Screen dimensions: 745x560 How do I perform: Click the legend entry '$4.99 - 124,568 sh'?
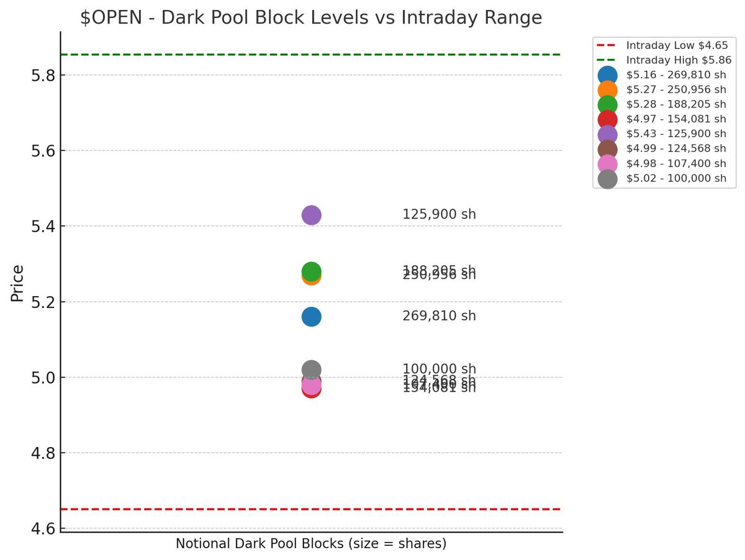click(x=661, y=149)
